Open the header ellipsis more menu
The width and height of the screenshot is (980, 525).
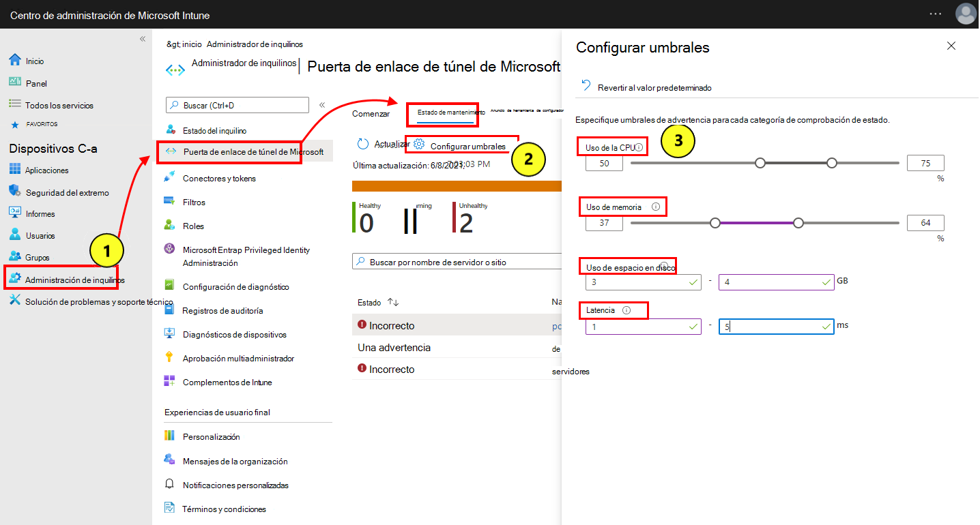pyautogui.click(x=936, y=14)
